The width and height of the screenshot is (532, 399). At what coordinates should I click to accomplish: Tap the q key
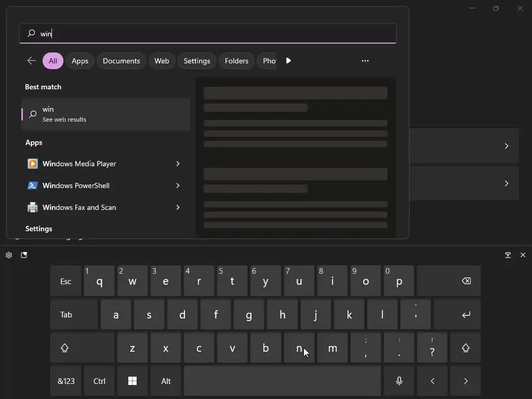[x=99, y=281]
